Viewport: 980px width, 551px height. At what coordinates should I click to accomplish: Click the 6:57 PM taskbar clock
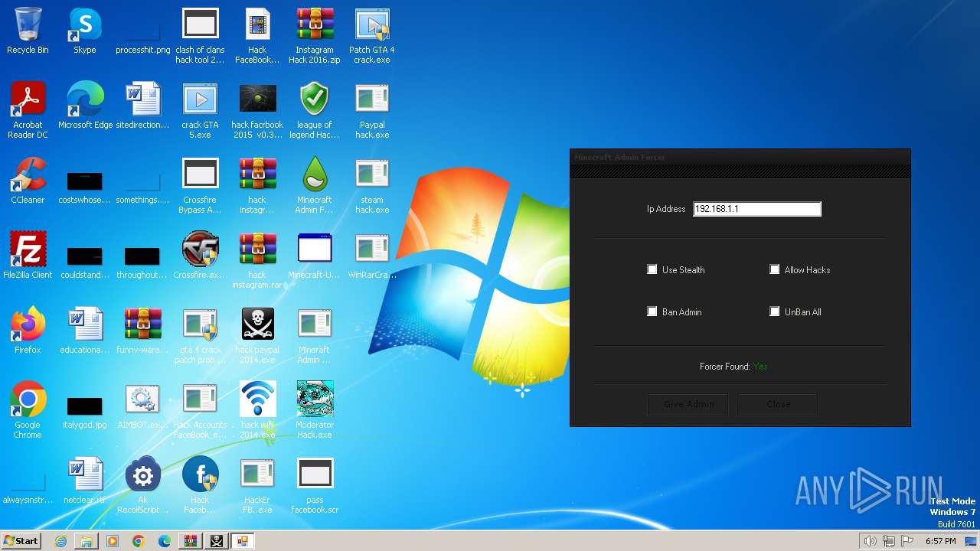click(x=940, y=541)
